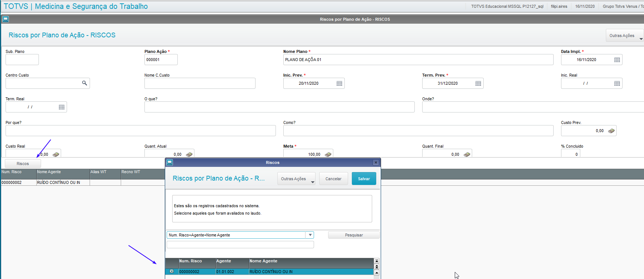
Task: Click the Centro Custo search magnifier icon
Action: pos(84,83)
